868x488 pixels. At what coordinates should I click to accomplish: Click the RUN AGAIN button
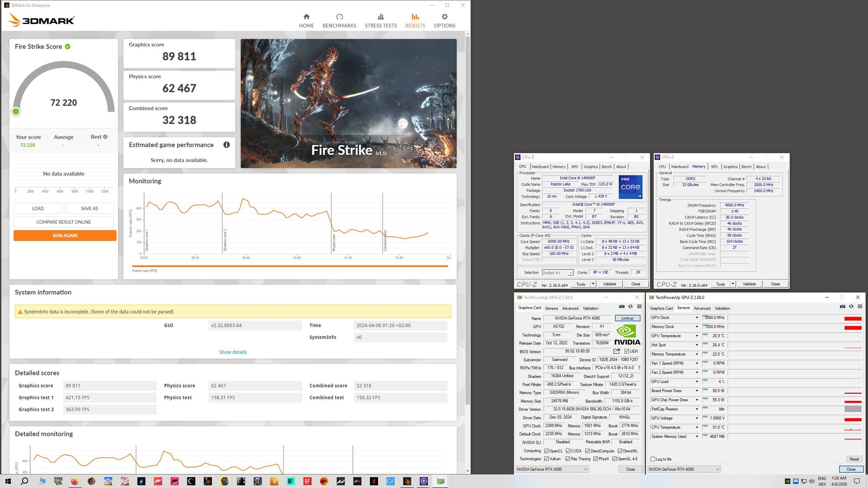click(65, 235)
